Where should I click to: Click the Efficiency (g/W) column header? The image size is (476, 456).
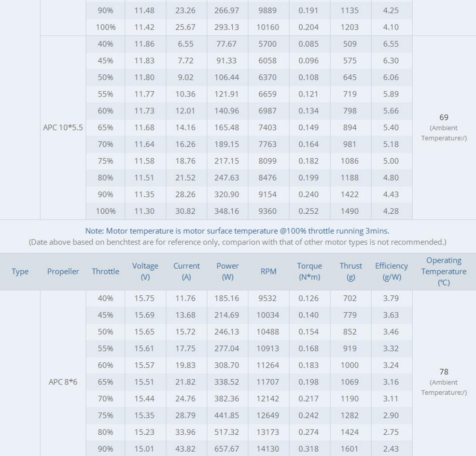tap(391, 272)
